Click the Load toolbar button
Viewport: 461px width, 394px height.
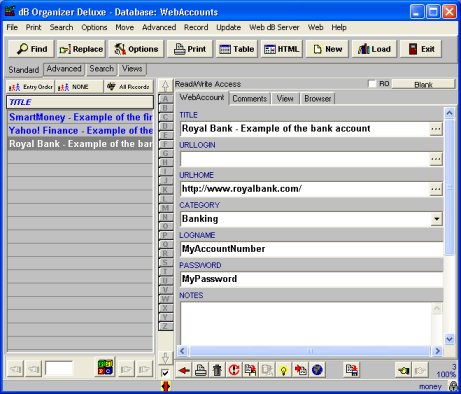pyautogui.click(x=374, y=49)
